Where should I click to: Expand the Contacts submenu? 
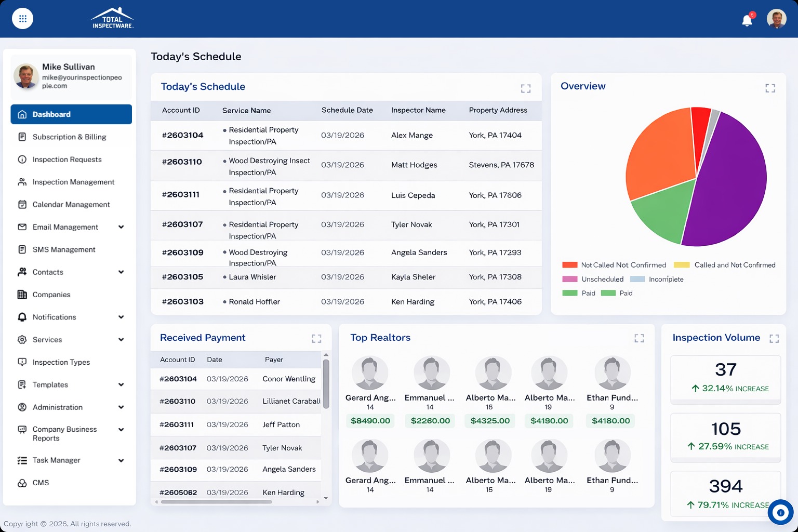coord(121,272)
